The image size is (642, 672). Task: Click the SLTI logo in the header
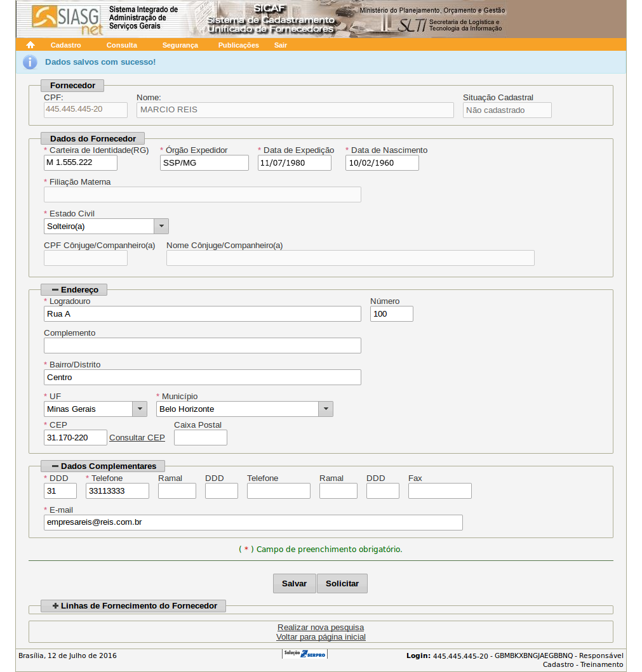coord(412,25)
